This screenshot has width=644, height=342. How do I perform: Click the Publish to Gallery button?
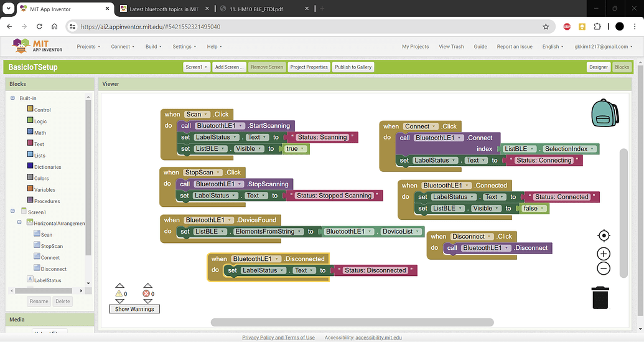pyautogui.click(x=353, y=67)
